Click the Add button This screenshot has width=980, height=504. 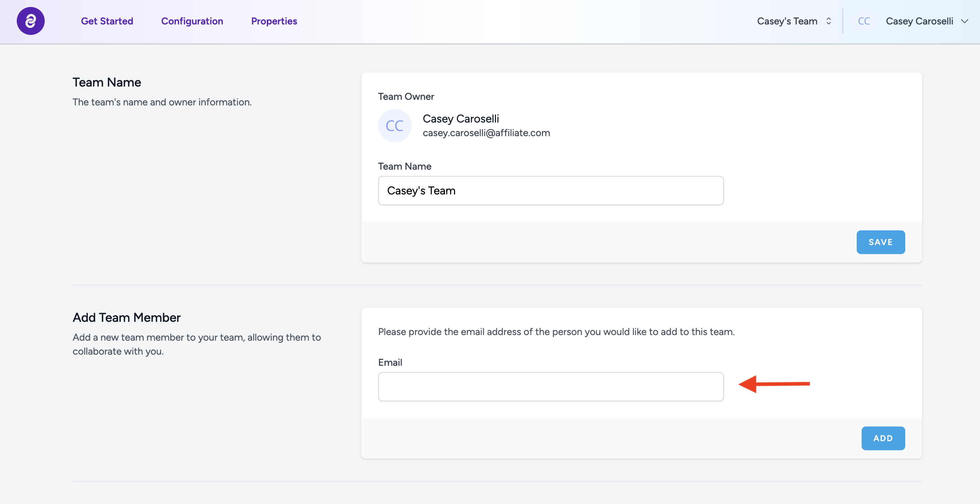(883, 438)
